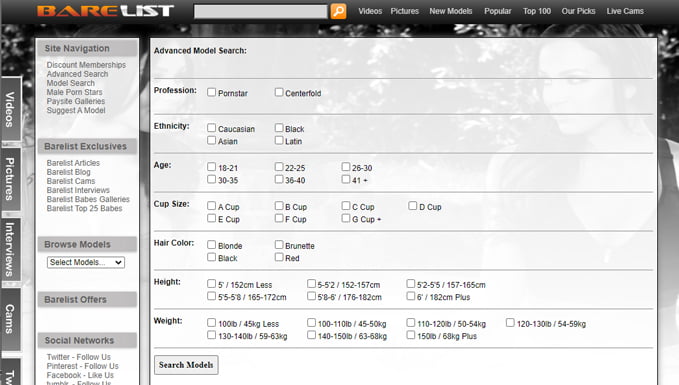Check the Caucasian ethnicity checkbox
This screenshot has width=679, height=385.
click(x=211, y=128)
